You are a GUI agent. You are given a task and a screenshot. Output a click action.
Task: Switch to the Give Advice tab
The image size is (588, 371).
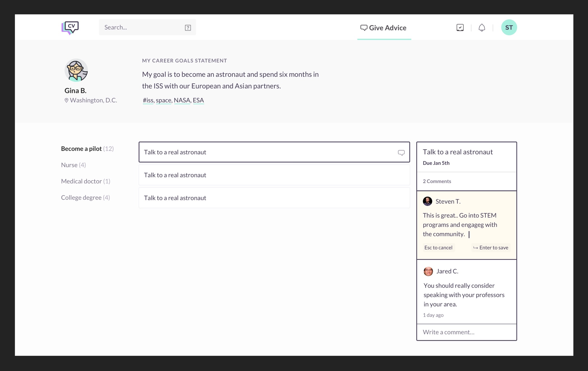click(x=383, y=28)
